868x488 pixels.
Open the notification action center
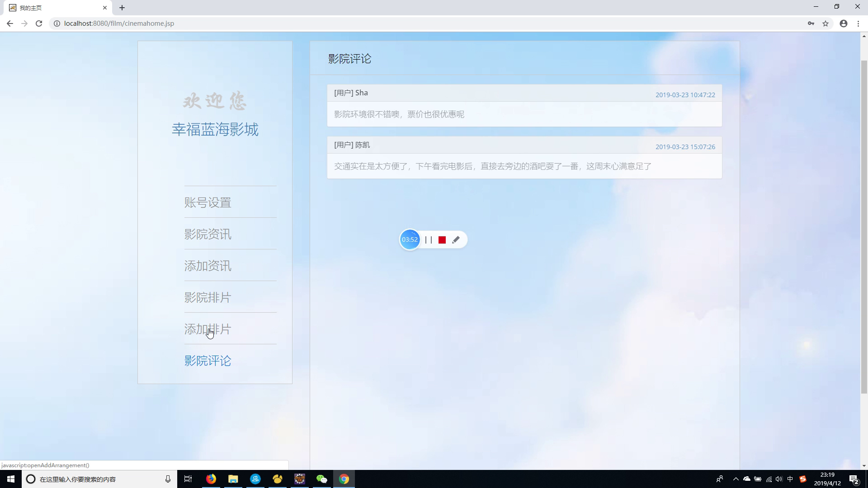click(x=854, y=479)
